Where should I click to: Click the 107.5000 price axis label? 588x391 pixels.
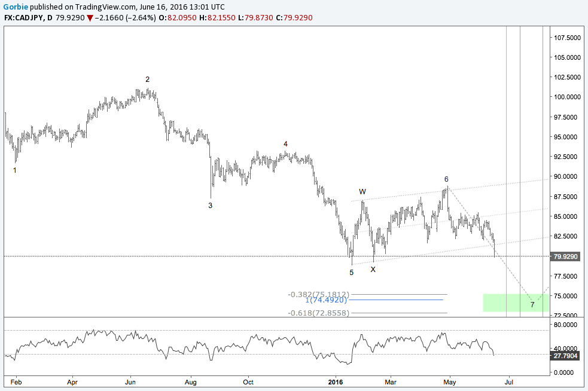point(567,38)
